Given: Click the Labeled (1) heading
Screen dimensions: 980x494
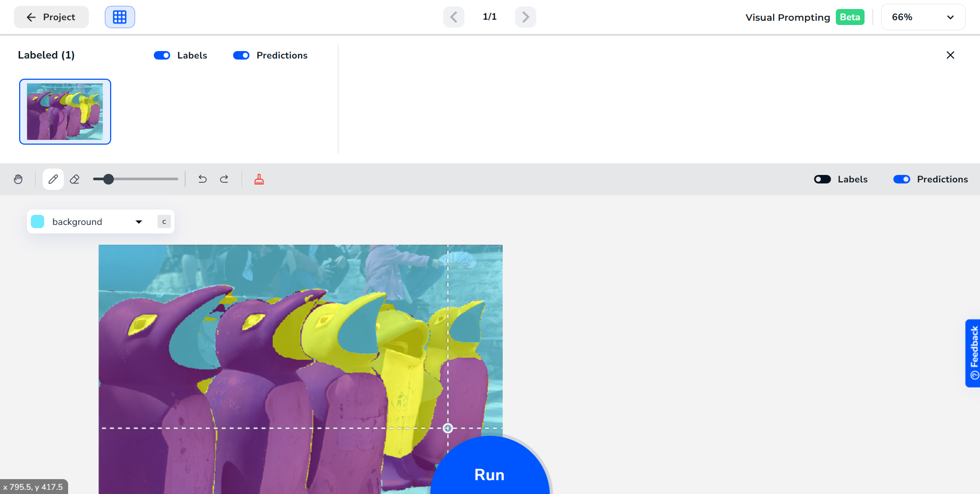Looking at the screenshot, I should 46,55.
